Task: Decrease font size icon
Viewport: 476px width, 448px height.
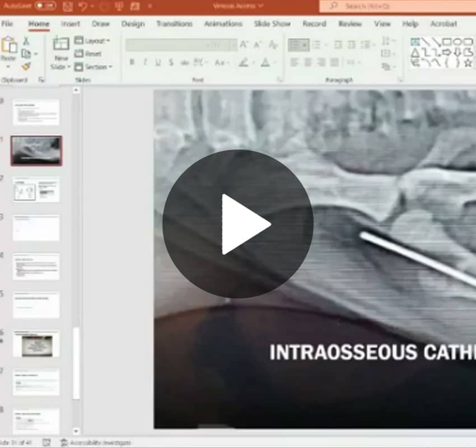Action: tap(257, 45)
